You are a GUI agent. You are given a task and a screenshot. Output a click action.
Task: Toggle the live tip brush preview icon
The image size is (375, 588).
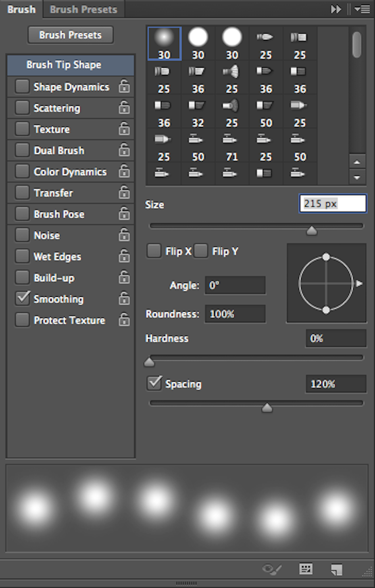pos(272,569)
